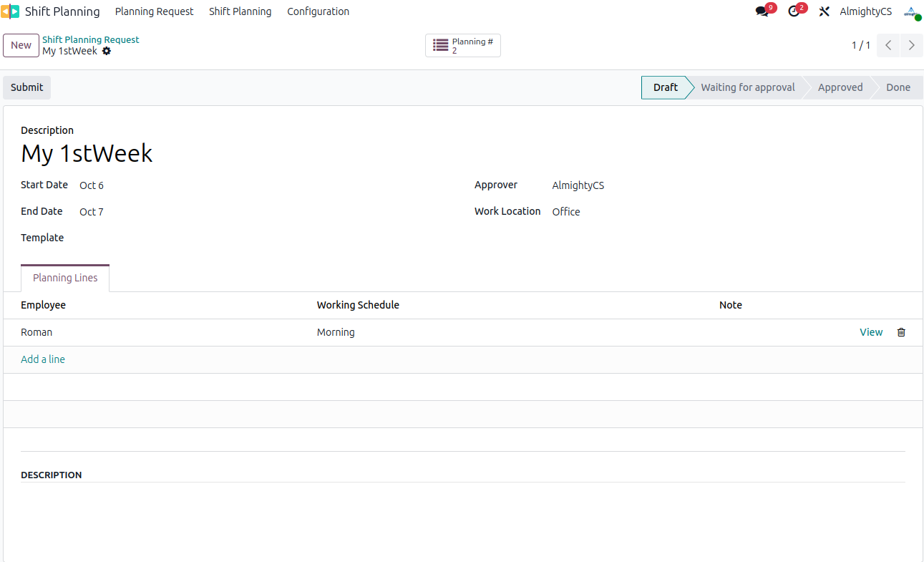Go to the next record arrow
This screenshot has height=562, width=924.
[x=911, y=45]
